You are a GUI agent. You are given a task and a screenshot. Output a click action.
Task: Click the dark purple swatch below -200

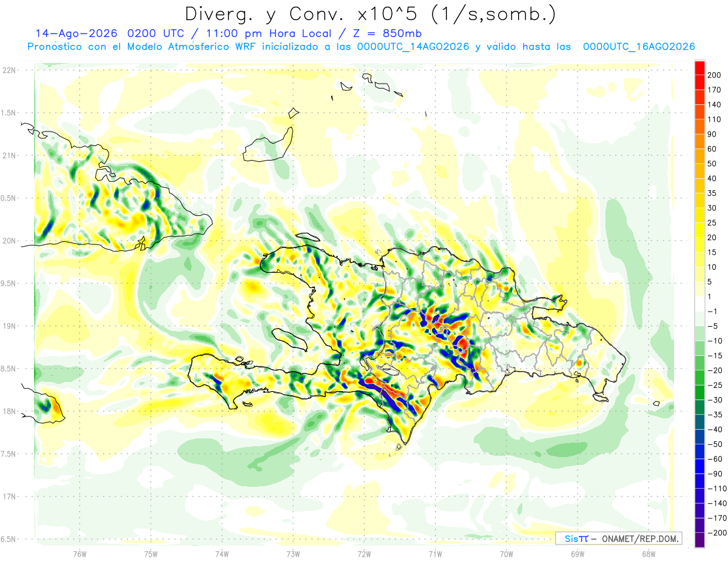point(699,540)
